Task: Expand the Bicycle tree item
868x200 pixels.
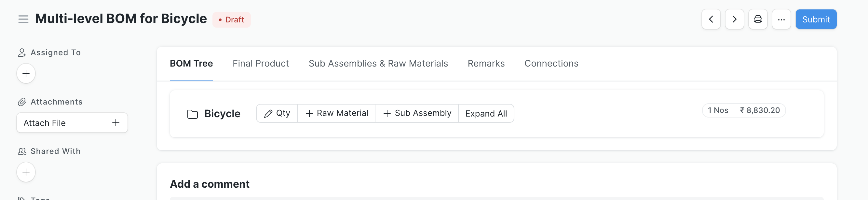Action: (222, 114)
